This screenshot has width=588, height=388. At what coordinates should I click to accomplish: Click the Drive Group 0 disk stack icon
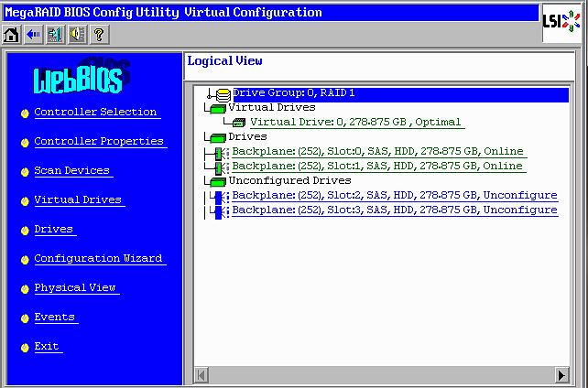coord(222,93)
